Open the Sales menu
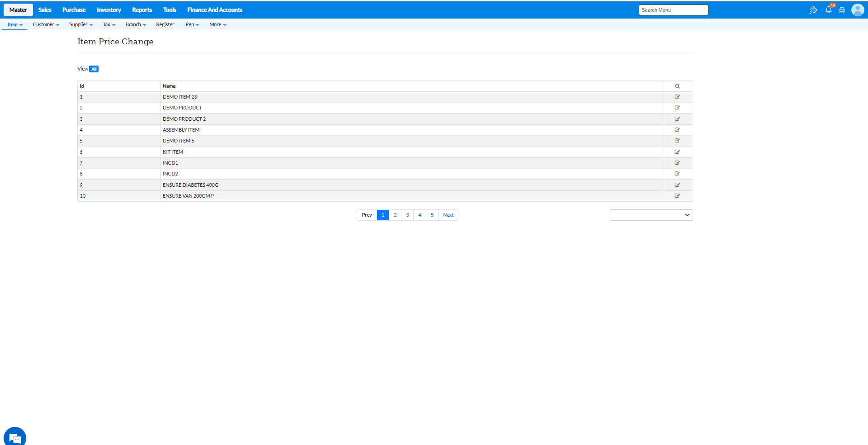The image size is (868, 445). tap(45, 10)
